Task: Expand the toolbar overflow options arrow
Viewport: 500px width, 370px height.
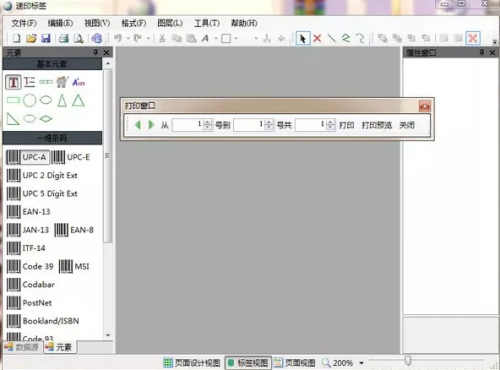Action: (x=495, y=42)
